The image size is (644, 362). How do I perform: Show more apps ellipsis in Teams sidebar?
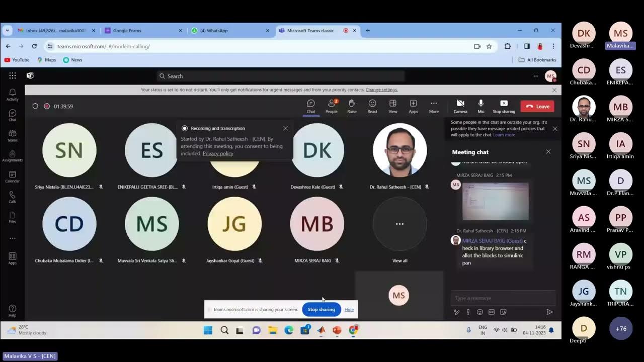pyautogui.click(x=13, y=238)
